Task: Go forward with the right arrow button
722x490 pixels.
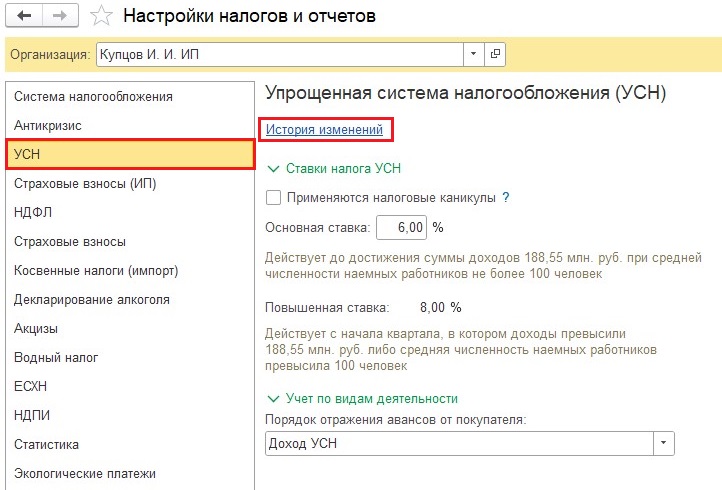Action: pyautogui.click(x=60, y=16)
